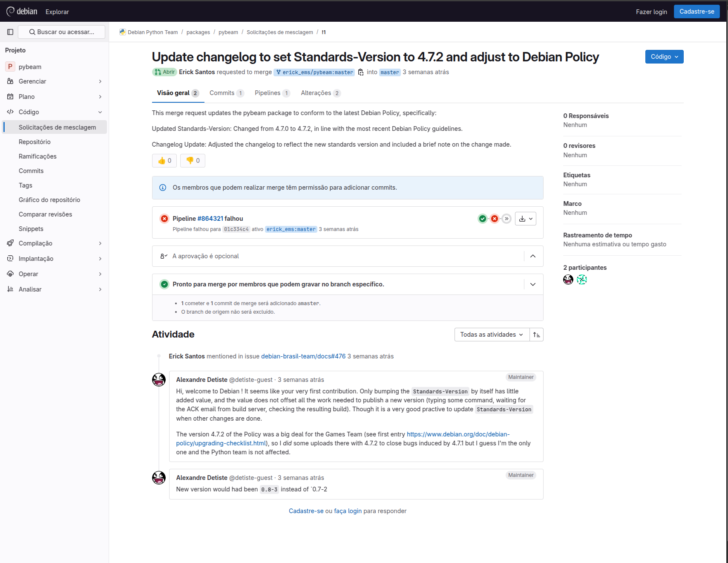Click the packages breadcrumb link

[x=198, y=32]
